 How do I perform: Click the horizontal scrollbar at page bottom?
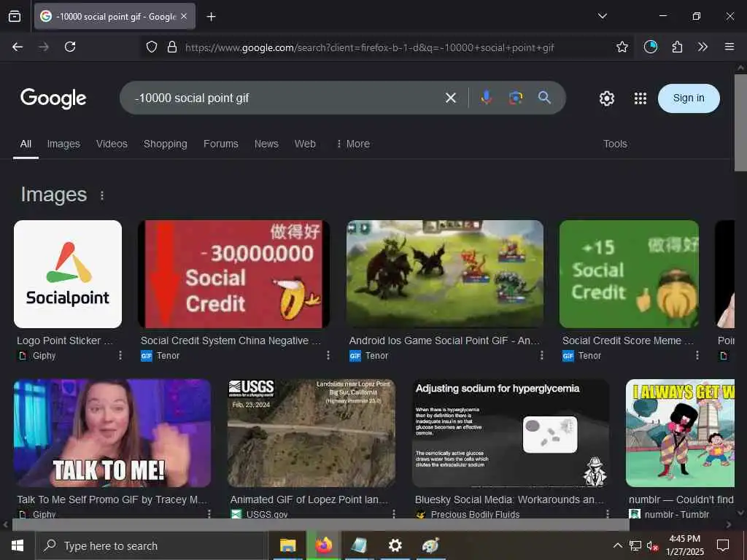coord(321,524)
